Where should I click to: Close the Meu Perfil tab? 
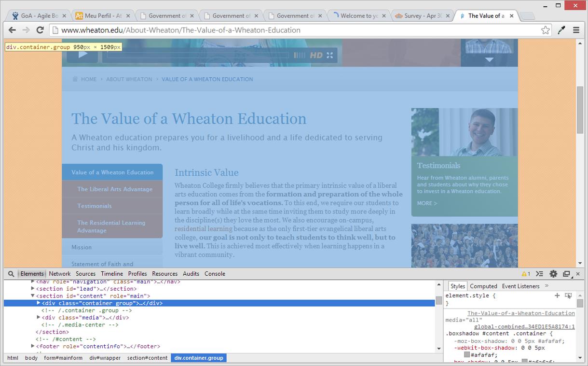(x=128, y=16)
